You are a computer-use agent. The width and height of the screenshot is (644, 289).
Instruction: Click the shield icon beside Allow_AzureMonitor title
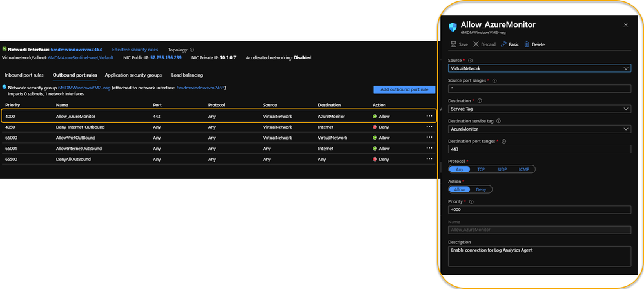point(453,27)
